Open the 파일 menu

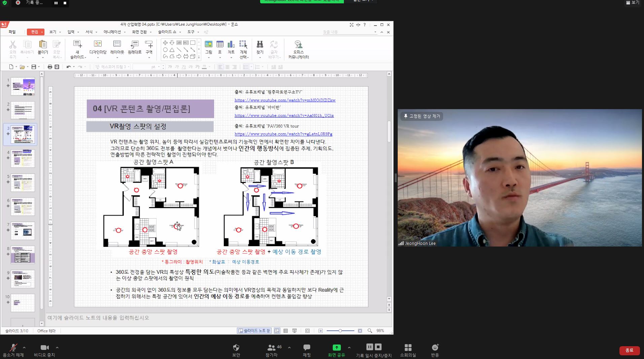coord(12,32)
